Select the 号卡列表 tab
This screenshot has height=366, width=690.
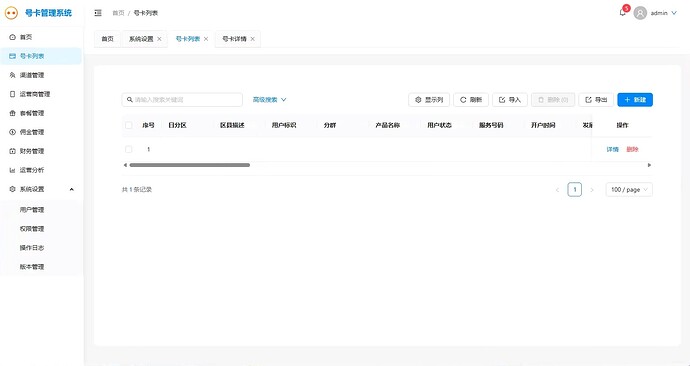click(187, 39)
